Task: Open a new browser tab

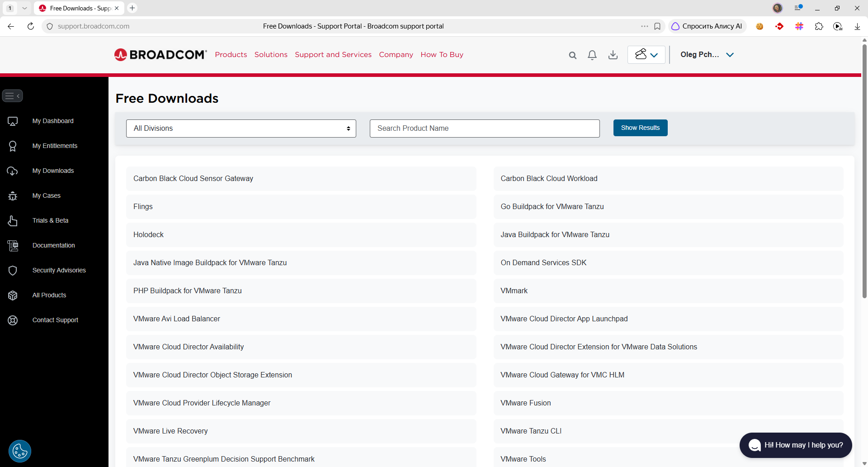Action: pyautogui.click(x=132, y=8)
